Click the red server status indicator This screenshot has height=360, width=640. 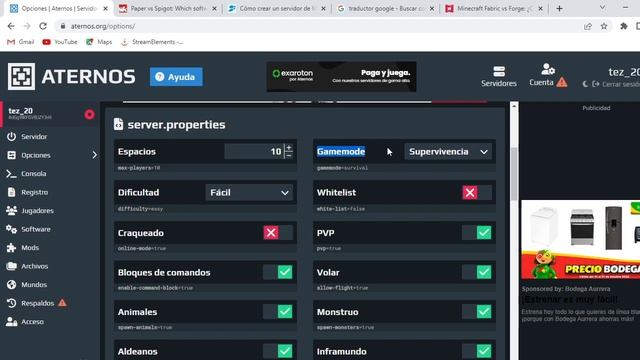click(89, 114)
